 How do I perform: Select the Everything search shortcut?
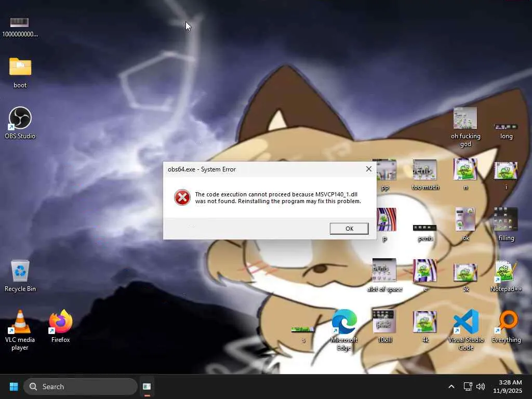point(506,326)
